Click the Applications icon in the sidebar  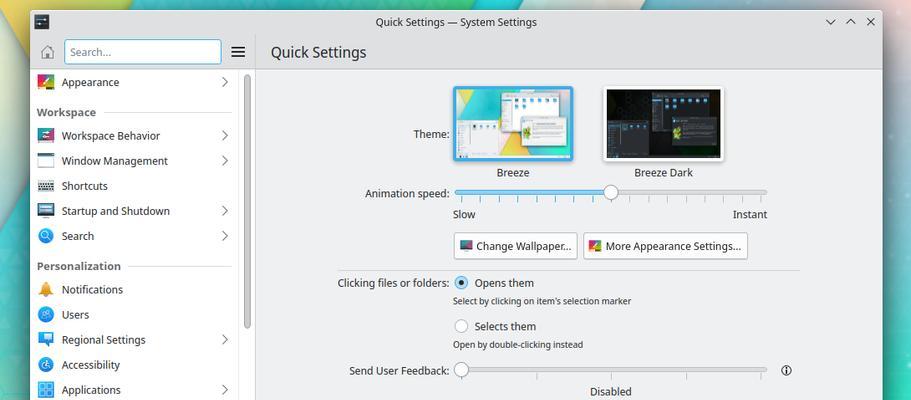pyautogui.click(x=46, y=390)
